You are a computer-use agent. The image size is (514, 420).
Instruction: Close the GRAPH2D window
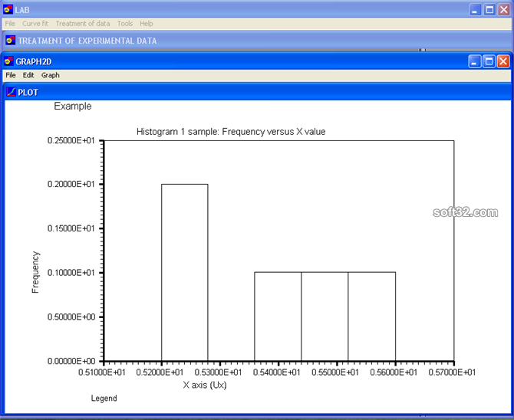(x=503, y=61)
